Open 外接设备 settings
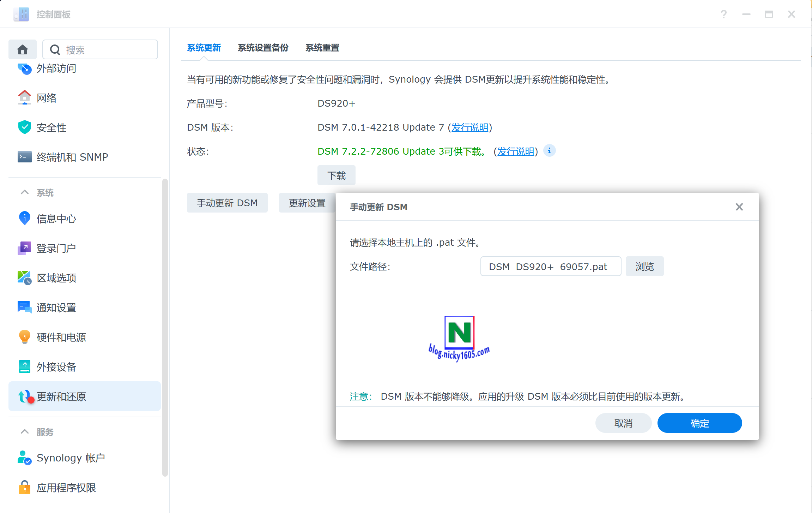The height and width of the screenshot is (513, 812). tap(56, 367)
